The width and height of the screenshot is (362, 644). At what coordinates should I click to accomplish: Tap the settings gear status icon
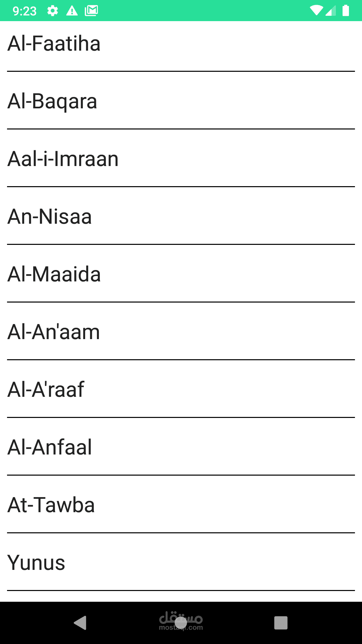pos(53,11)
